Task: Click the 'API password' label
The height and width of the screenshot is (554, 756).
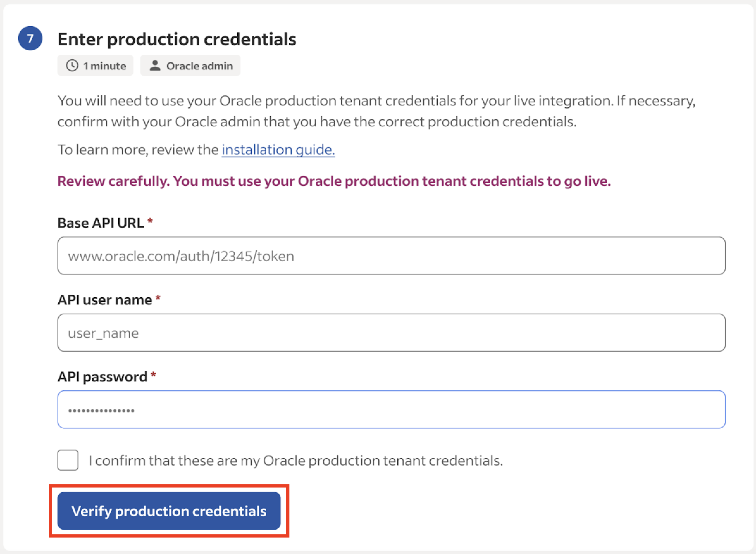Action: pos(102,377)
